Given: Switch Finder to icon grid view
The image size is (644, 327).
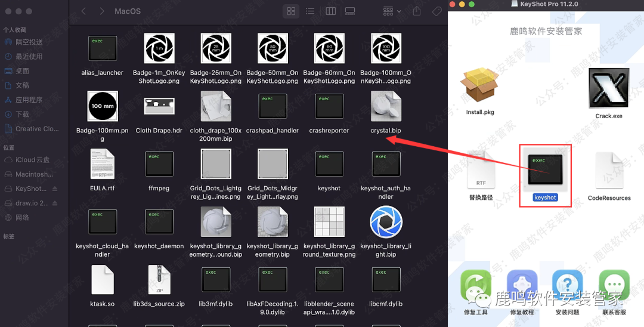Looking at the screenshot, I should pos(291,11).
